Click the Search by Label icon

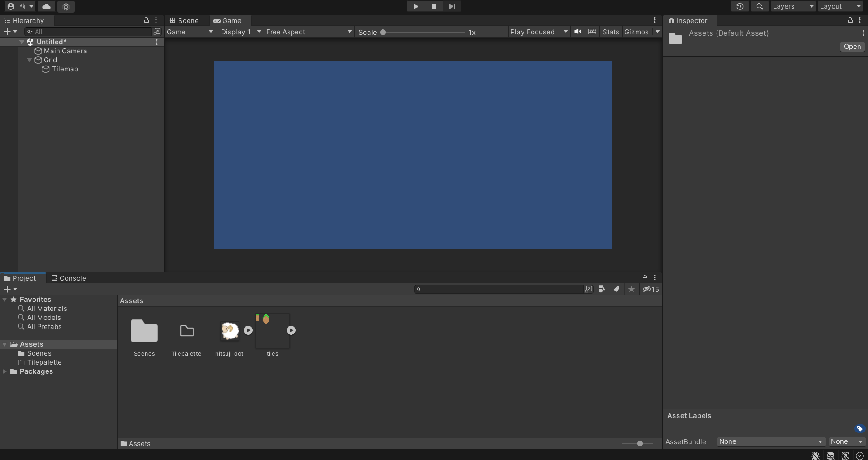pos(617,289)
